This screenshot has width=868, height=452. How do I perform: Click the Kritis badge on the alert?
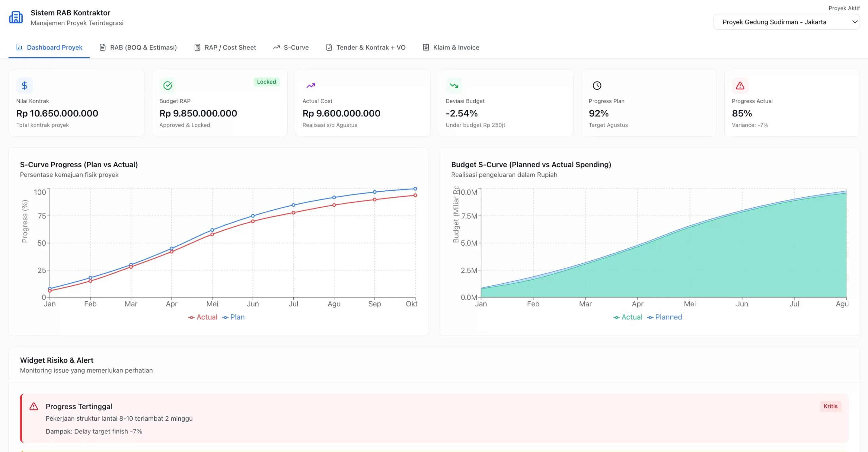(x=830, y=406)
